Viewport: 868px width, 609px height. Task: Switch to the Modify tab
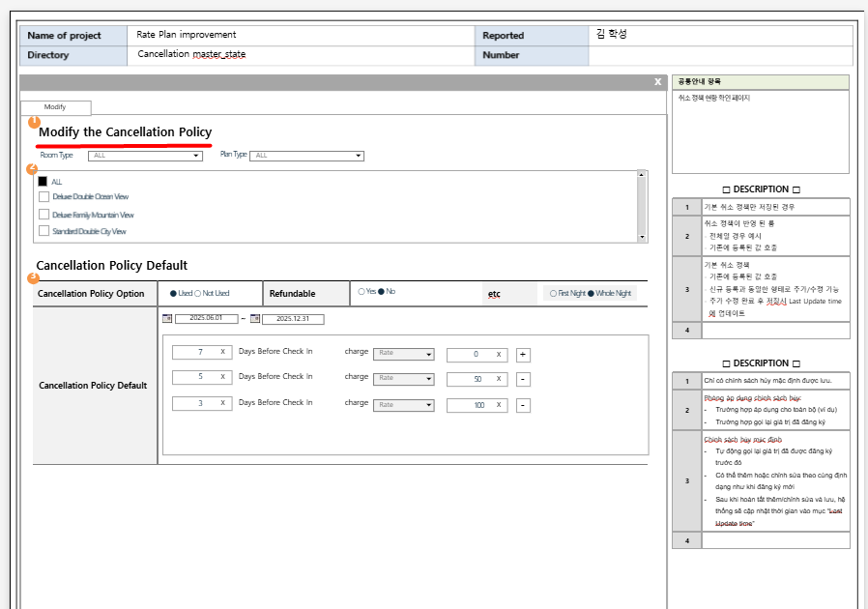click(55, 107)
